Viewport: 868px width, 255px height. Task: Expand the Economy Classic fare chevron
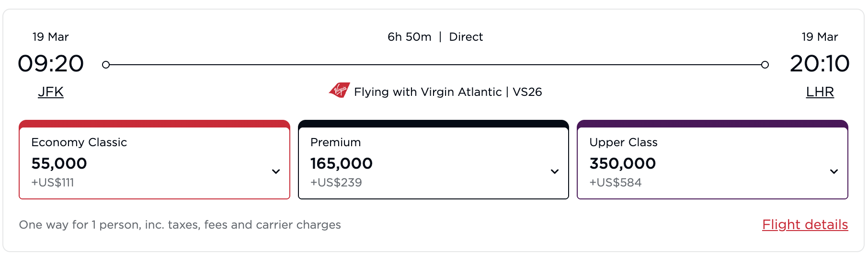coord(276,172)
